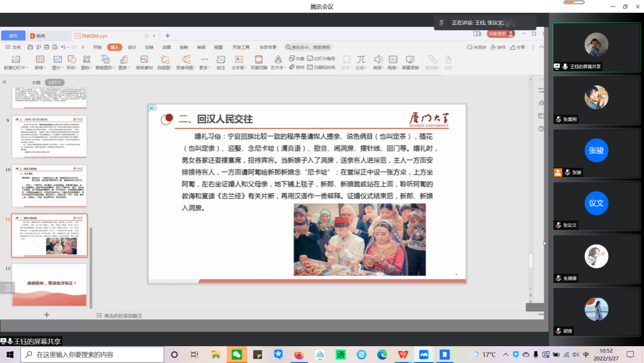
Task: Open WeChat from the Windows taskbar
Action: [x=237, y=354]
